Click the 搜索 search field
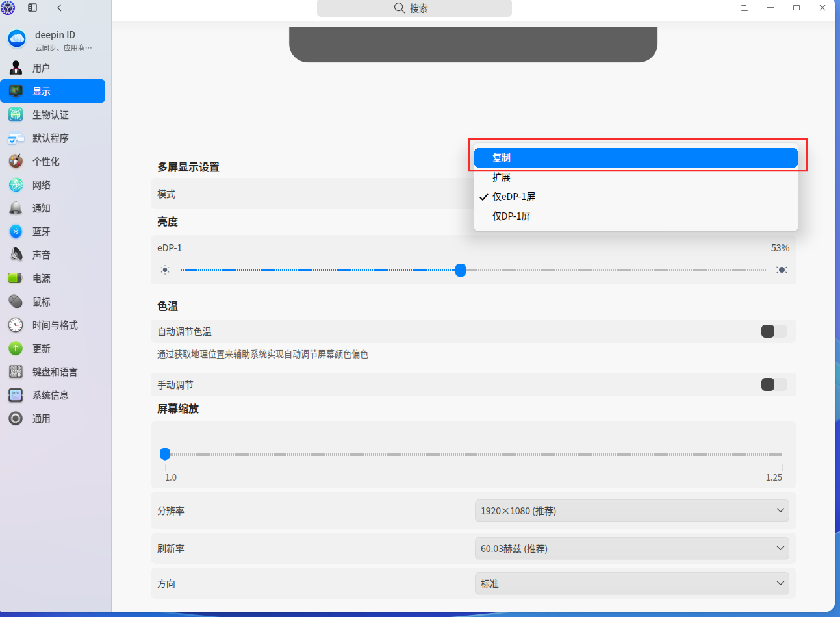 [414, 8]
